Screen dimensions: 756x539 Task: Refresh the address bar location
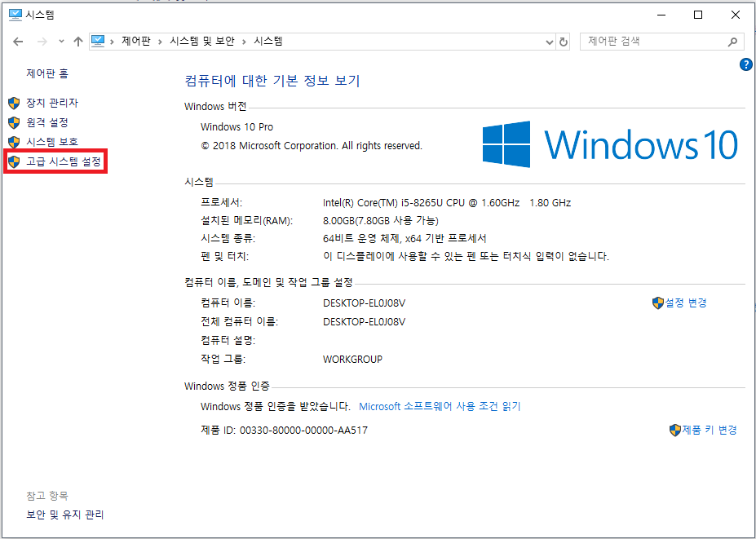(x=564, y=42)
